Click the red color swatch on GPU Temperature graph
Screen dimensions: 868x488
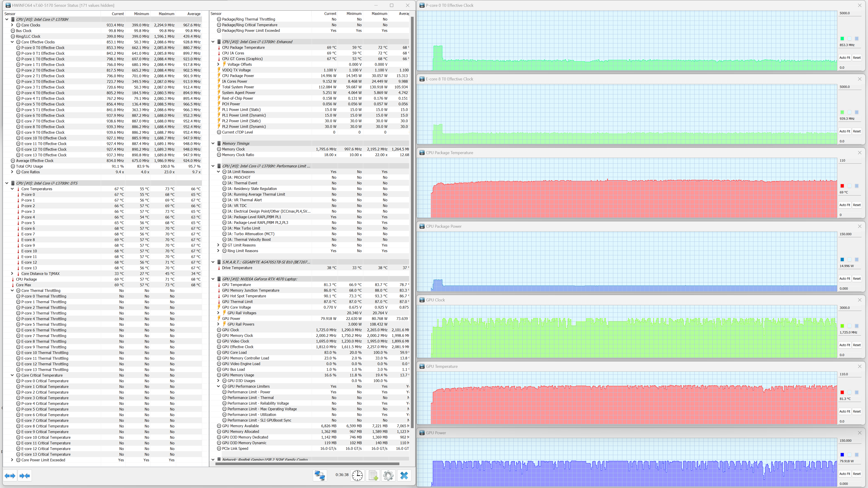click(842, 392)
